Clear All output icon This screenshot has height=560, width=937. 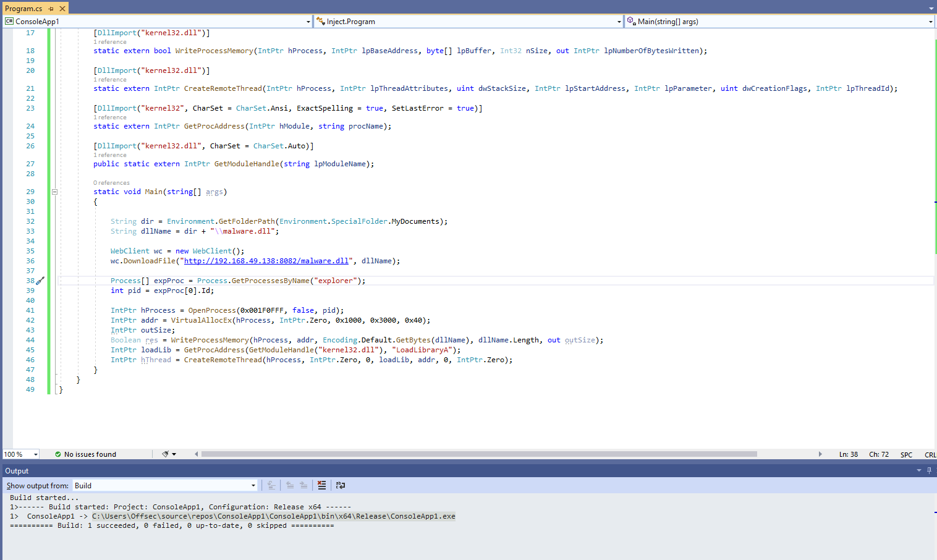pos(322,486)
